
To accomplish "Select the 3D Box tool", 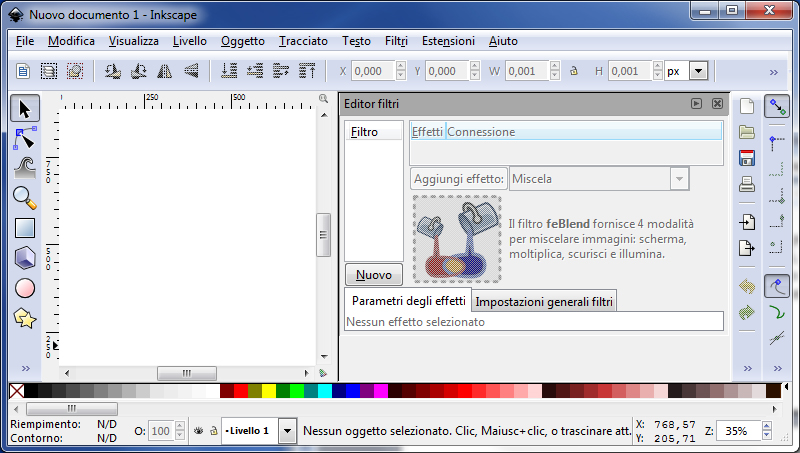I will click(25, 258).
